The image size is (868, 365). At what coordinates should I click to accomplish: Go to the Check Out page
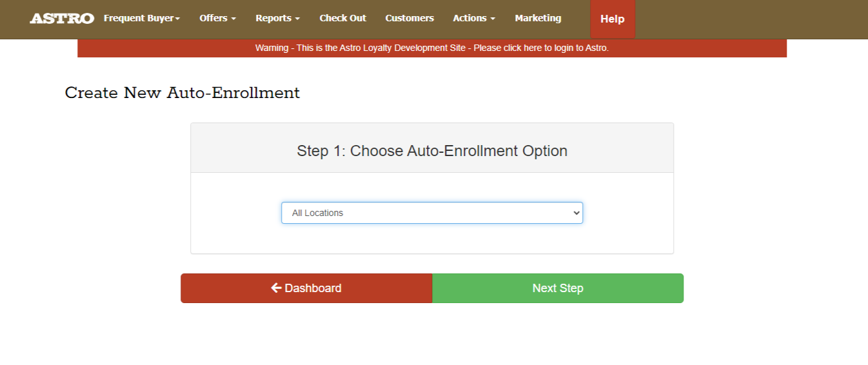342,19
